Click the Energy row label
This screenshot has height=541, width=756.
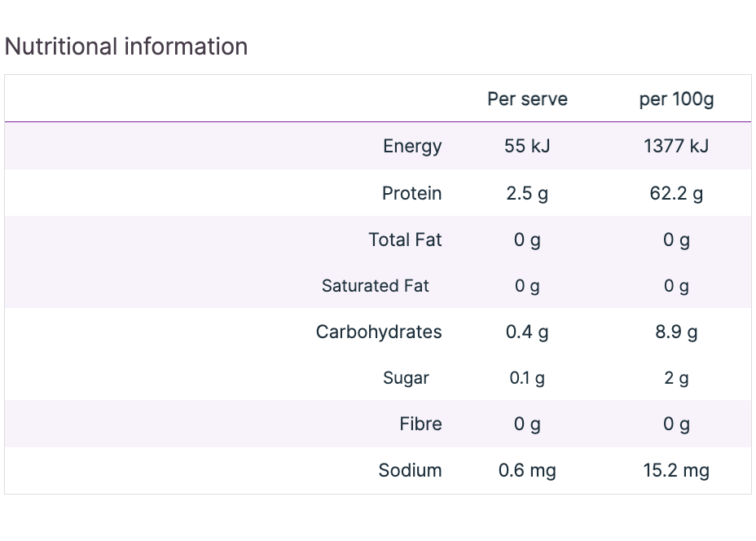[412, 146]
